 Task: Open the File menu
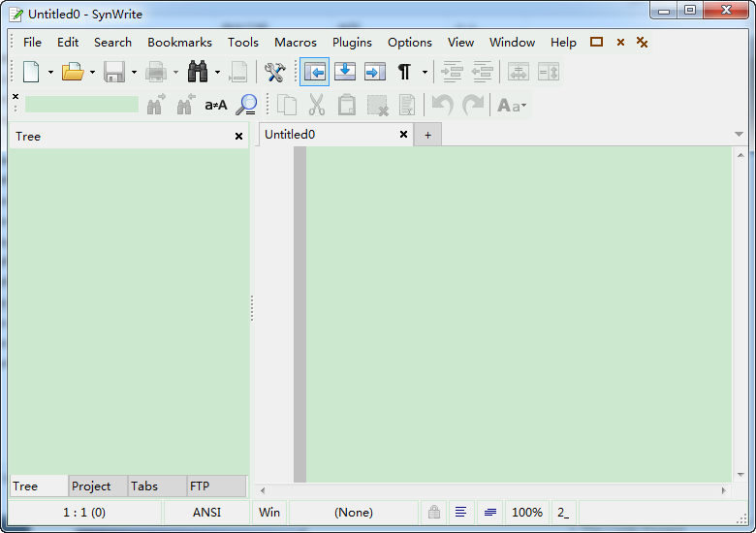(x=32, y=43)
